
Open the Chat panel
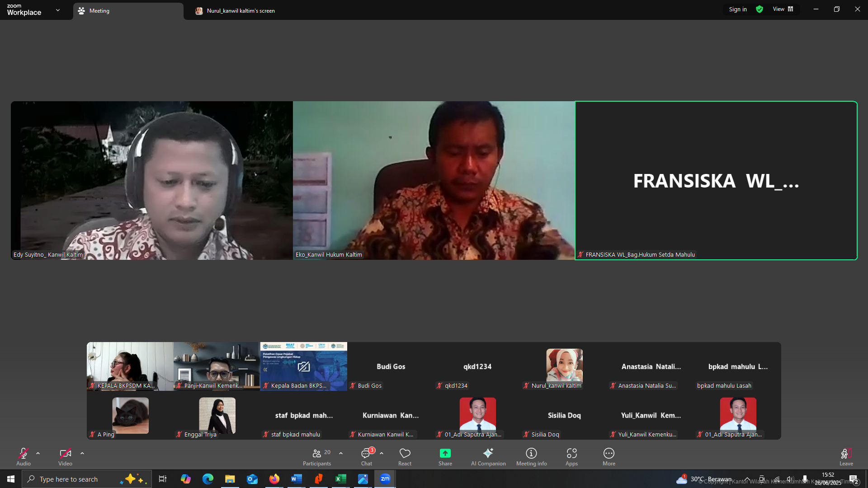tap(367, 456)
